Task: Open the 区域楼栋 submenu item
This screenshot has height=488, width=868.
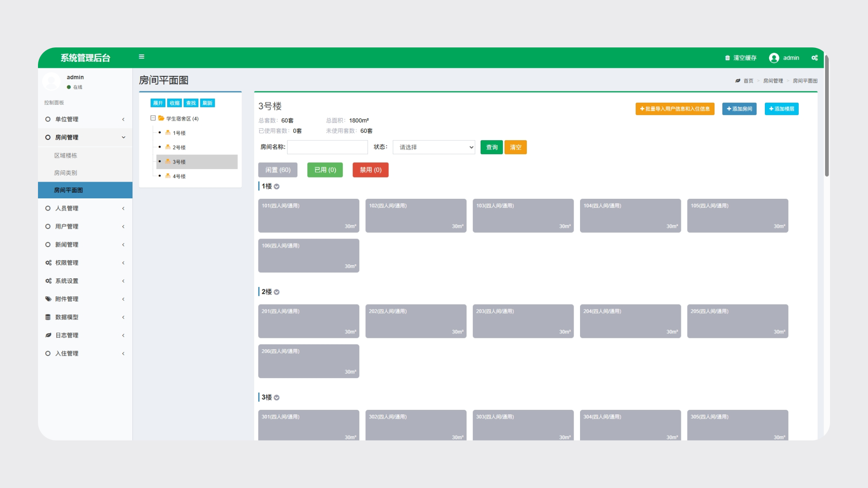Action: [66, 155]
